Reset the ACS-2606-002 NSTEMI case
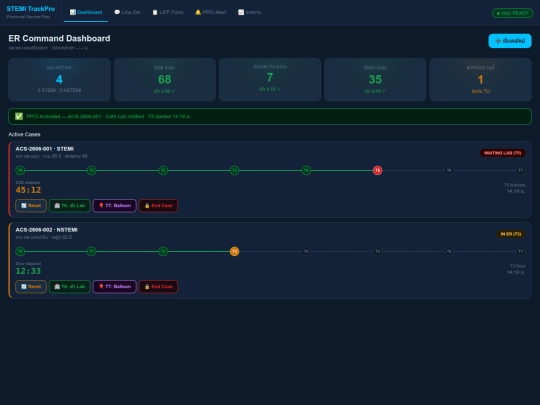The width and height of the screenshot is (540, 405). 31,287
